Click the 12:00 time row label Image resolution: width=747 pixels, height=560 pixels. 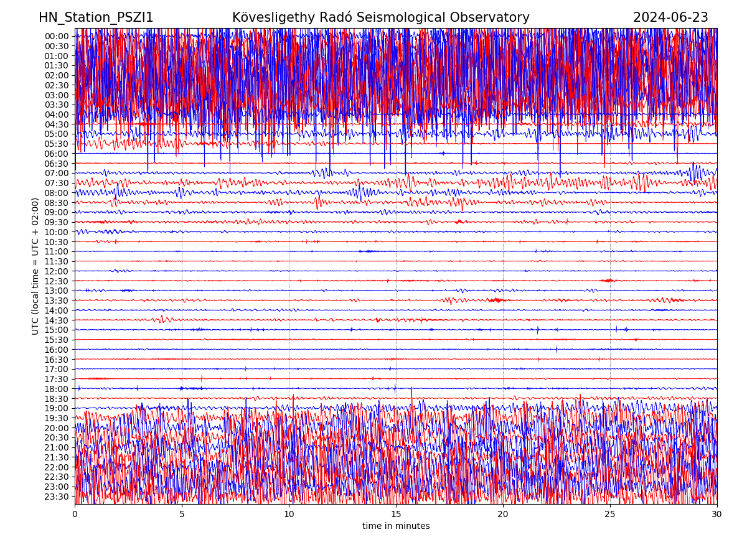pyautogui.click(x=56, y=271)
